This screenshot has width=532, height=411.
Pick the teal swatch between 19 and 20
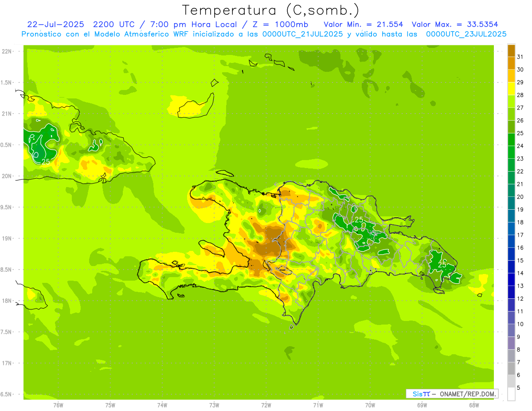[511, 203]
